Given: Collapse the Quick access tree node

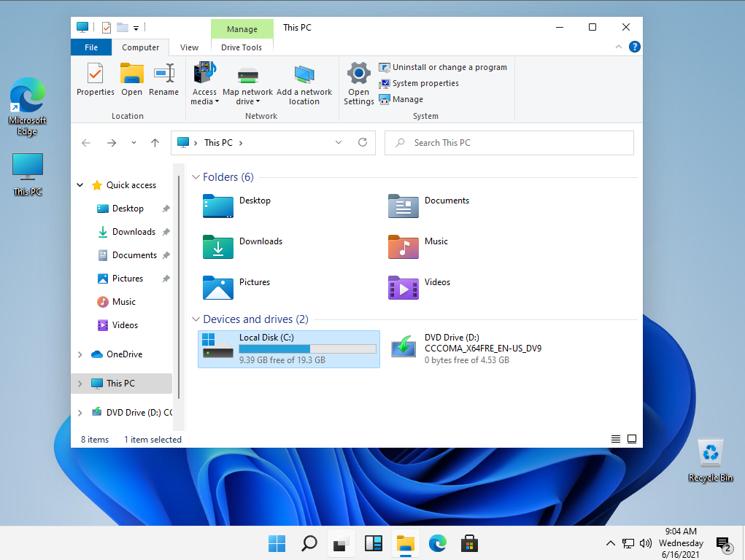Looking at the screenshot, I should point(80,185).
